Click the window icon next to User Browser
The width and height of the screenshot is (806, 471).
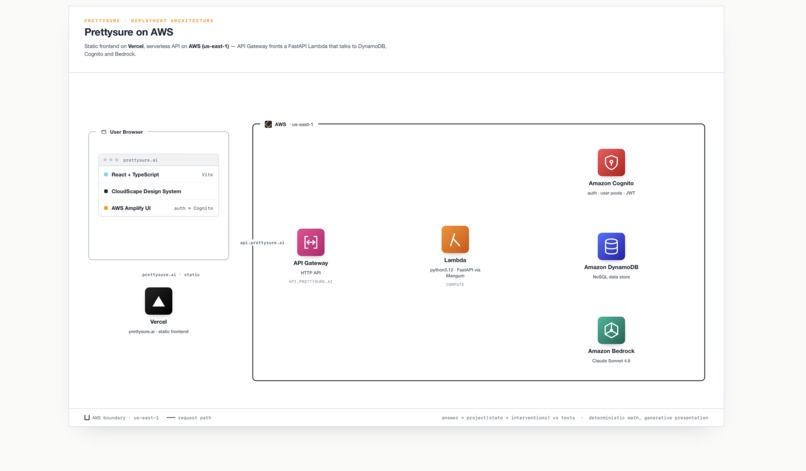103,132
